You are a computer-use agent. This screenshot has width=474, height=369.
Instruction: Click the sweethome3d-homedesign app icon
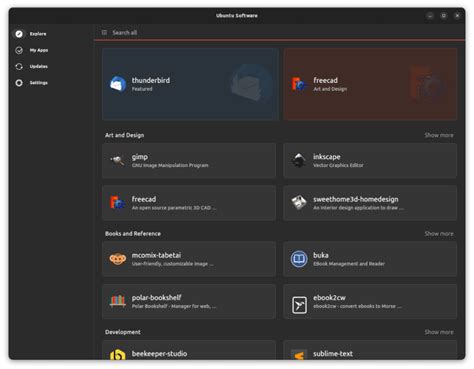point(299,203)
